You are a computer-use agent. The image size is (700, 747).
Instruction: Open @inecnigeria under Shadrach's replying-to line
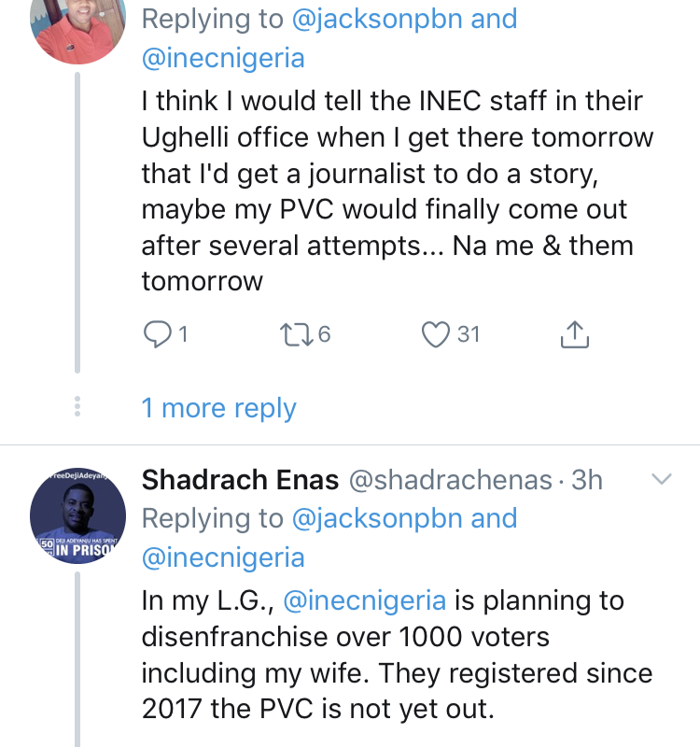223,557
